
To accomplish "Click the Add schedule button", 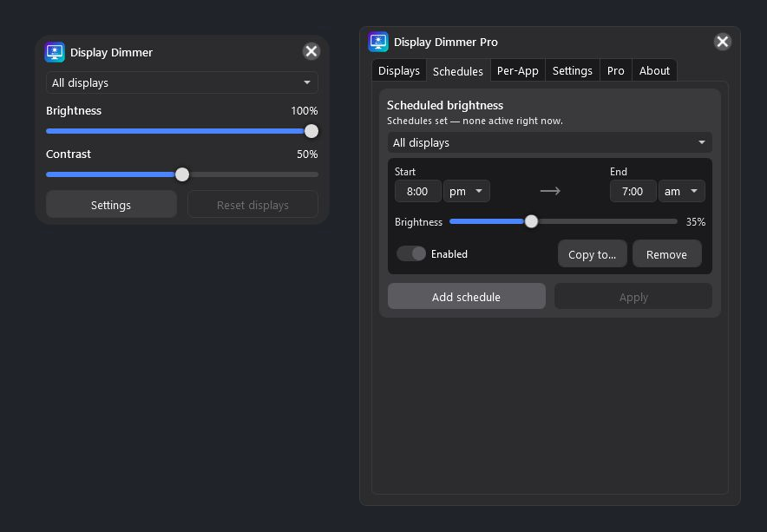I will pos(466,297).
